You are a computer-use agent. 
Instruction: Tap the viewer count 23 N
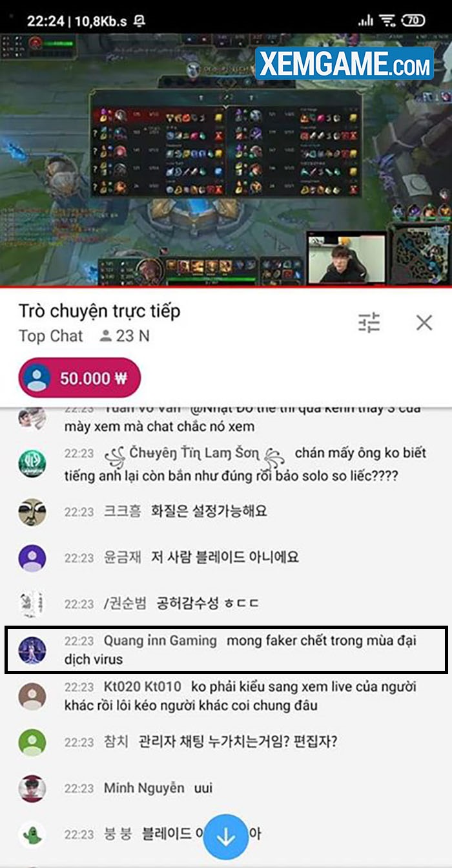pyautogui.click(x=125, y=336)
